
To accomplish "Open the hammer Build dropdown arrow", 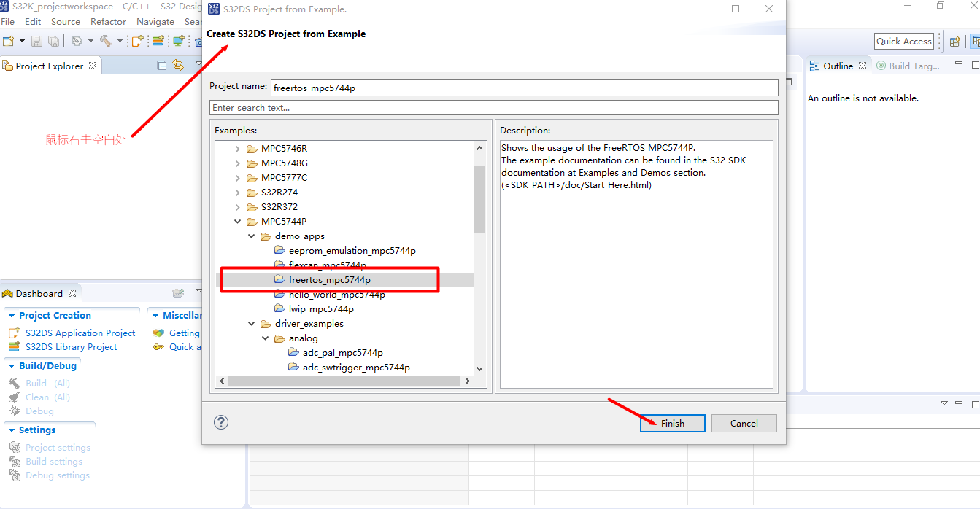I will 120,42.
